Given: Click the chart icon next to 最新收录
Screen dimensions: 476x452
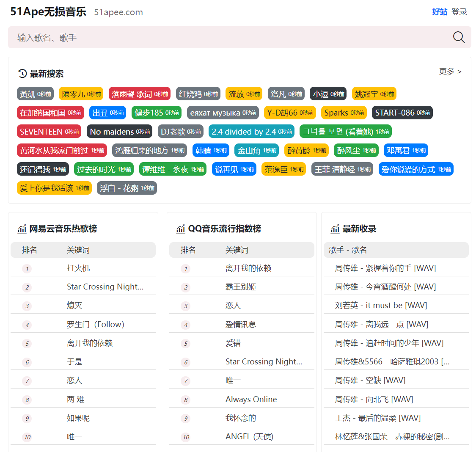Looking at the screenshot, I should point(335,229).
